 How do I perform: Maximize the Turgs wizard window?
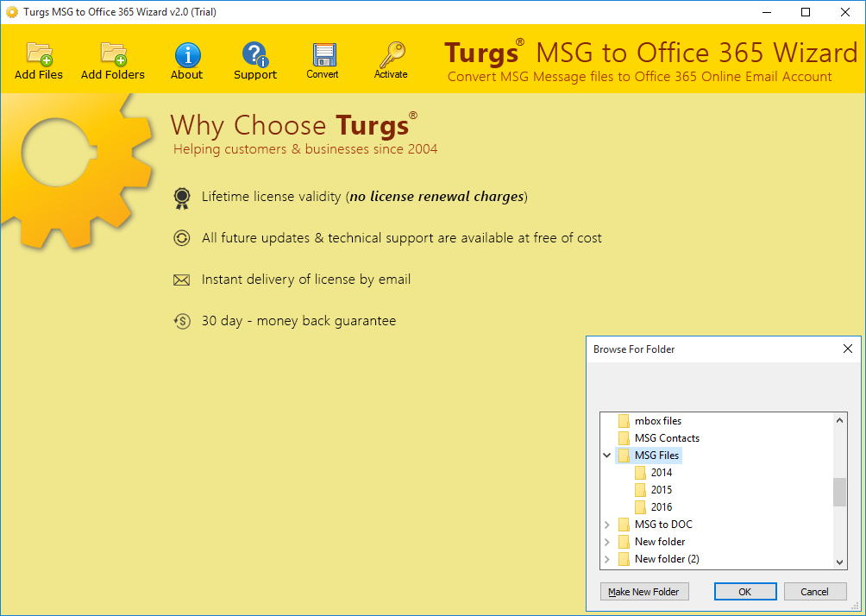point(806,12)
